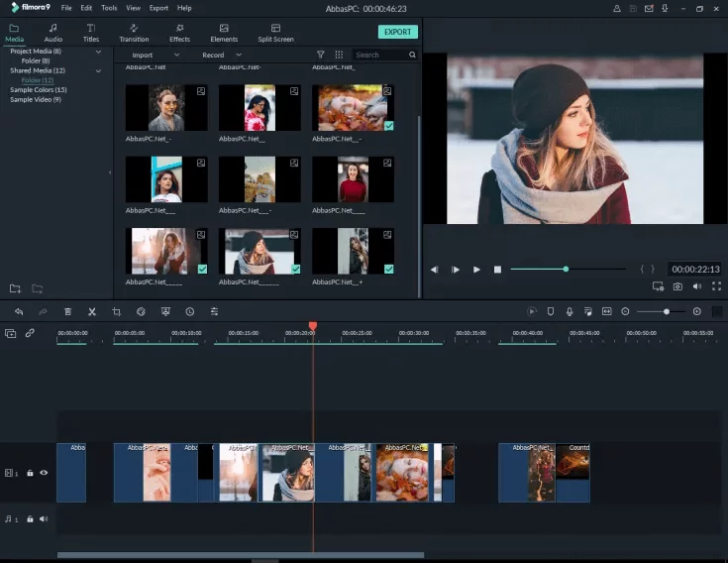Select the crop tool in timeline toolbar

click(116, 311)
